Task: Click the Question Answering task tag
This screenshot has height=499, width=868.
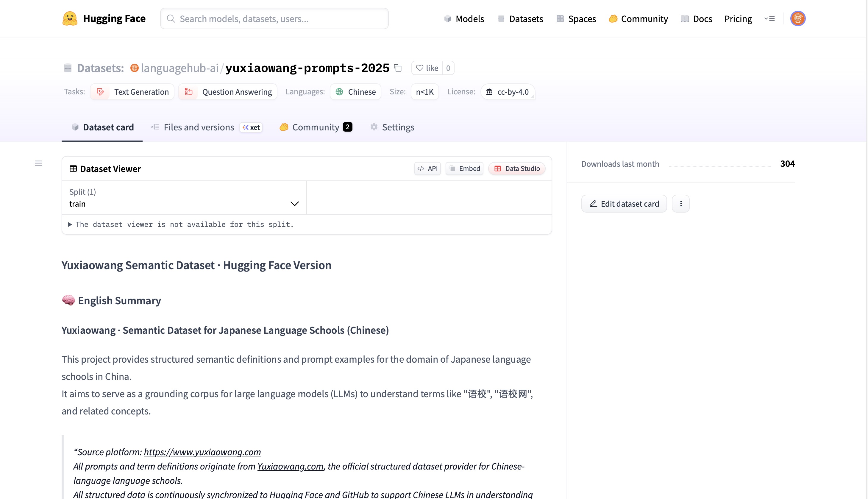Action: pyautogui.click(x=227, y=92)
